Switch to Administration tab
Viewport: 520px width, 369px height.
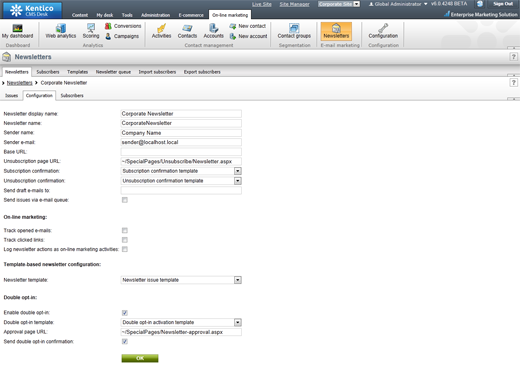click(155, 15)
